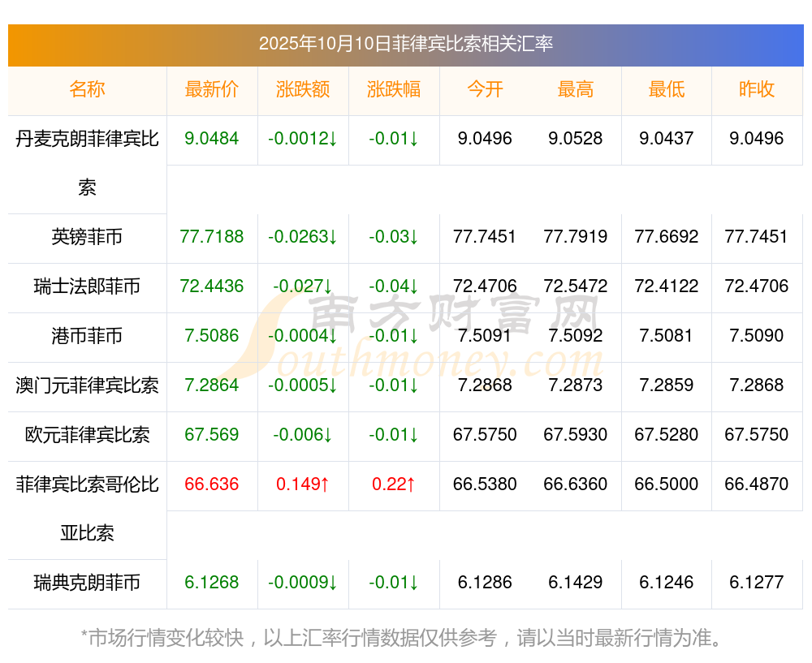
Task: Select 瑞典克朗菲币 row name
Action: (87, 583)
